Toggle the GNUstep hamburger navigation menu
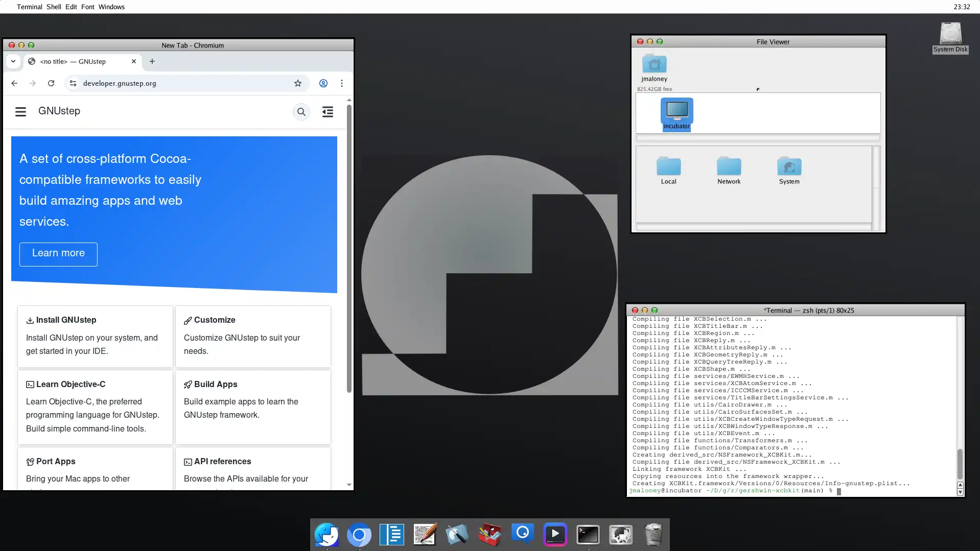The height and width of the screenshot is (551, 980). [x=20, y=112]
